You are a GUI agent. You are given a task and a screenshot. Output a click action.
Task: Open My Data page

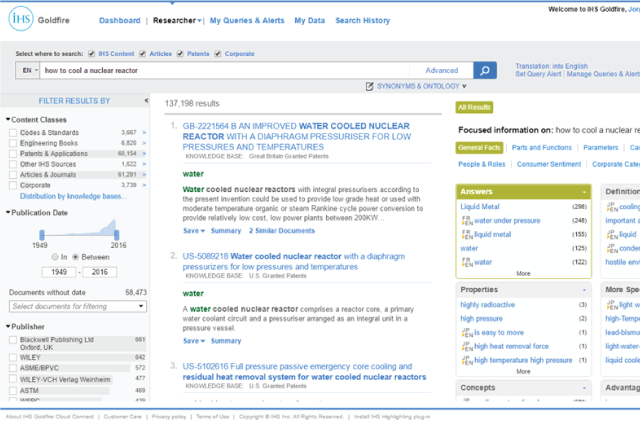click(x=310, y=20)
